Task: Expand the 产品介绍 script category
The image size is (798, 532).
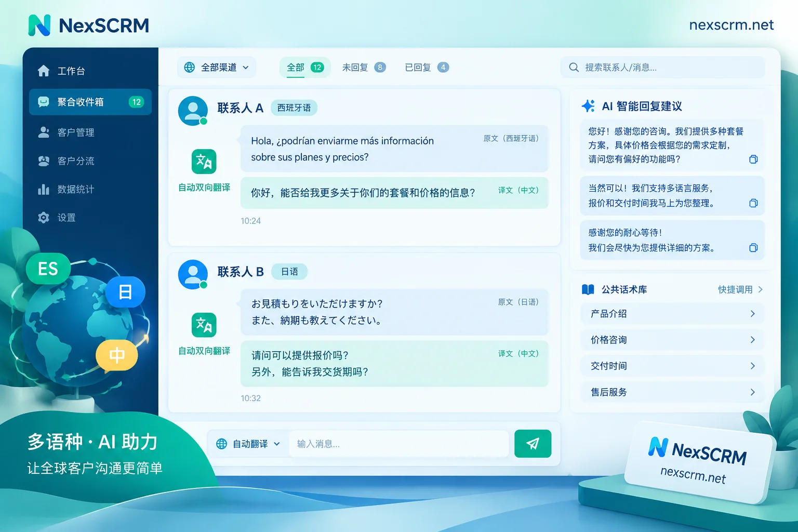Action: tap(672, 314)
